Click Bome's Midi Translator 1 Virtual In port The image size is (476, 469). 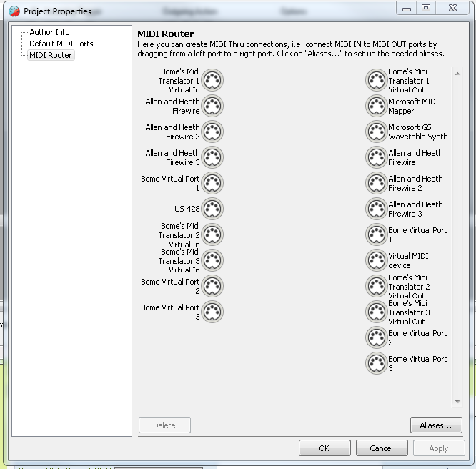tap(212, 80)
